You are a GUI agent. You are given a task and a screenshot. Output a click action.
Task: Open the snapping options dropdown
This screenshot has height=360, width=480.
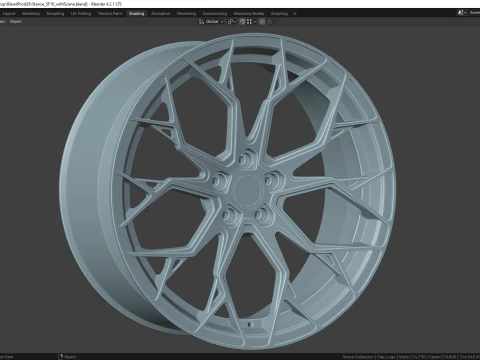pyautogui.click(x=252, y=22)
